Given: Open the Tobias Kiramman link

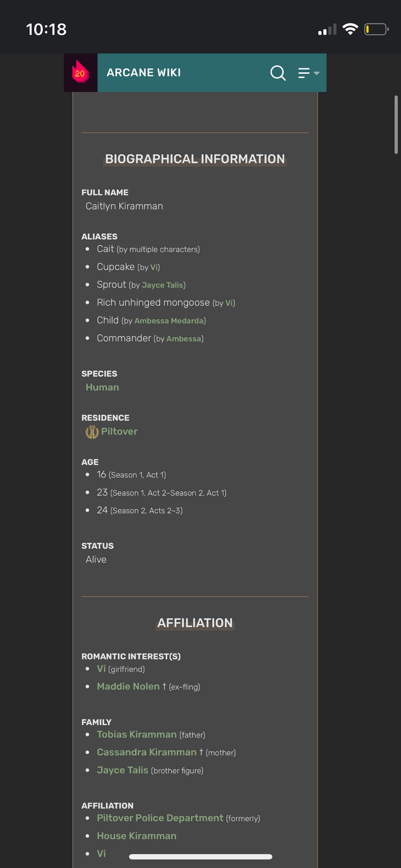Looking at the screenshot, I should 136,734.
